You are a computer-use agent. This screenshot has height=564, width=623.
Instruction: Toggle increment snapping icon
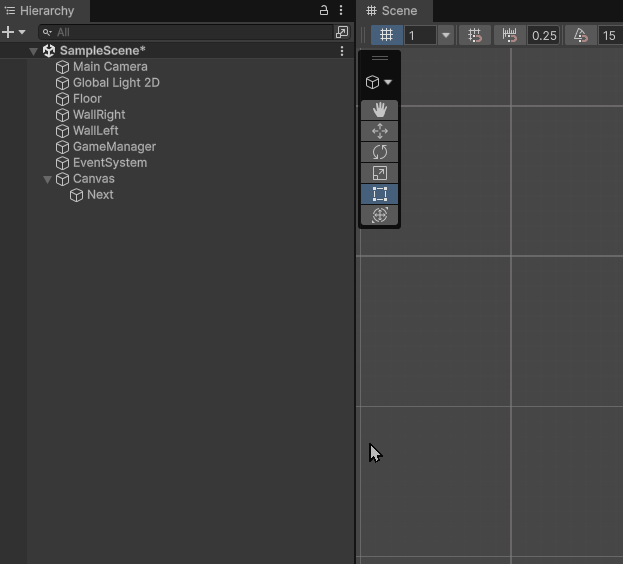[509, 35]
